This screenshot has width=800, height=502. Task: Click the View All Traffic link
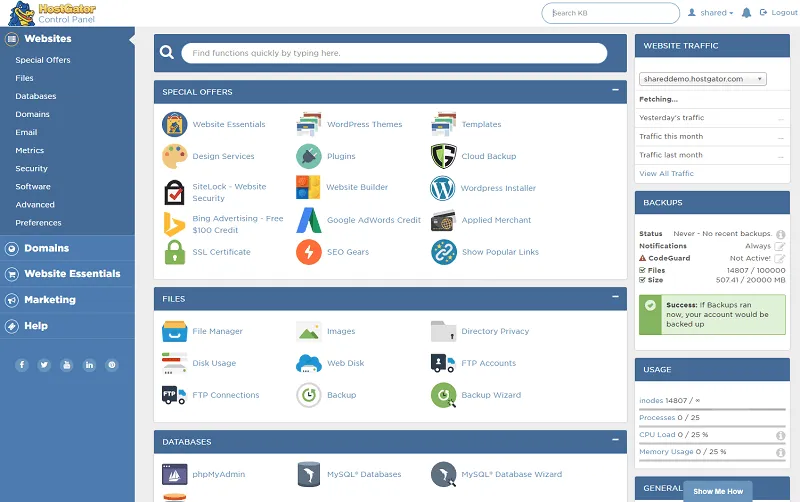point(666,174)
